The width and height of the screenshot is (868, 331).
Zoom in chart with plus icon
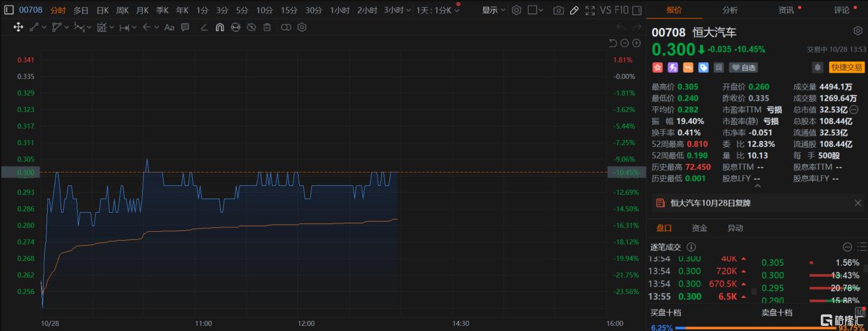636,43
